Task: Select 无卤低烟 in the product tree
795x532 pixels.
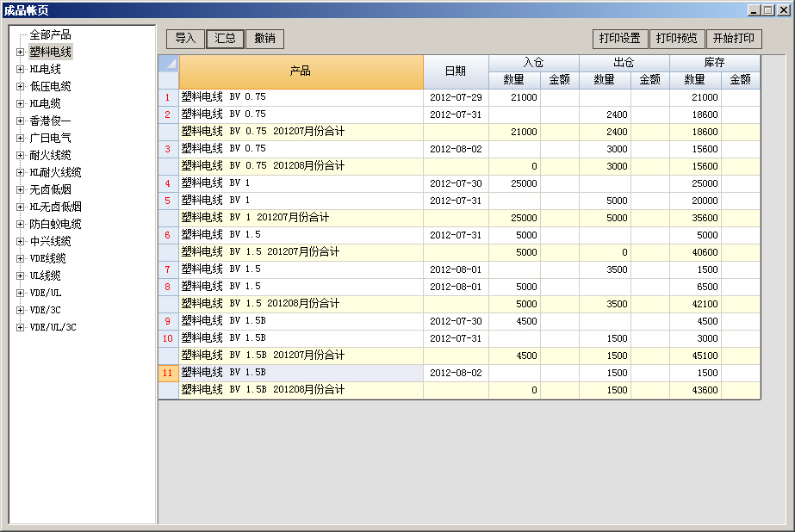Action: point(50,190)
